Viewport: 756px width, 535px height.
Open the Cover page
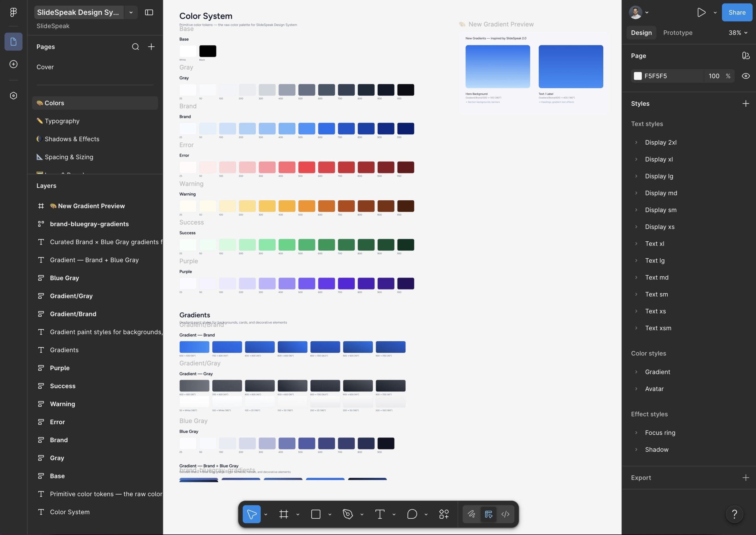(95, 67)
